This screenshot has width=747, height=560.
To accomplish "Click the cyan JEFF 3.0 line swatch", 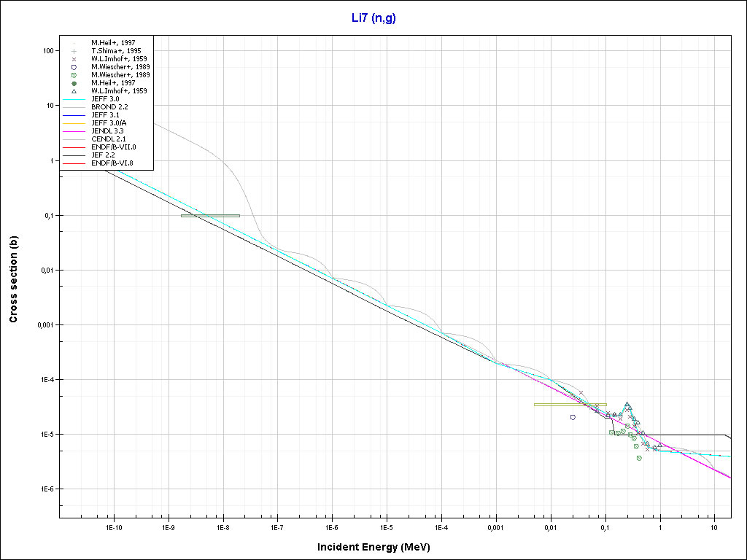I will click(74, 99).
